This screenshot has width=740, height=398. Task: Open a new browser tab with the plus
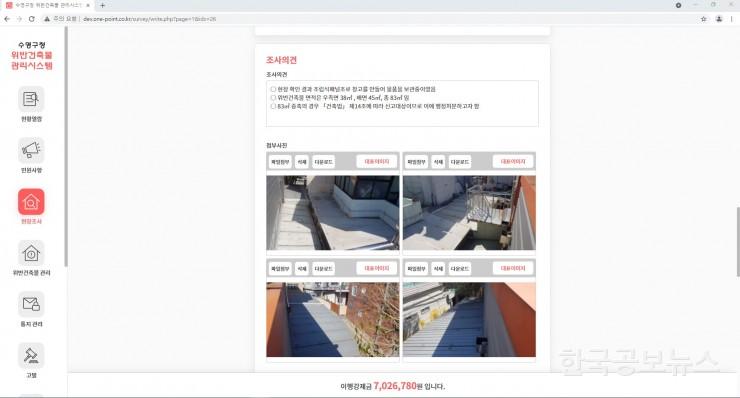pyautogui.click(x=102, y=6)
